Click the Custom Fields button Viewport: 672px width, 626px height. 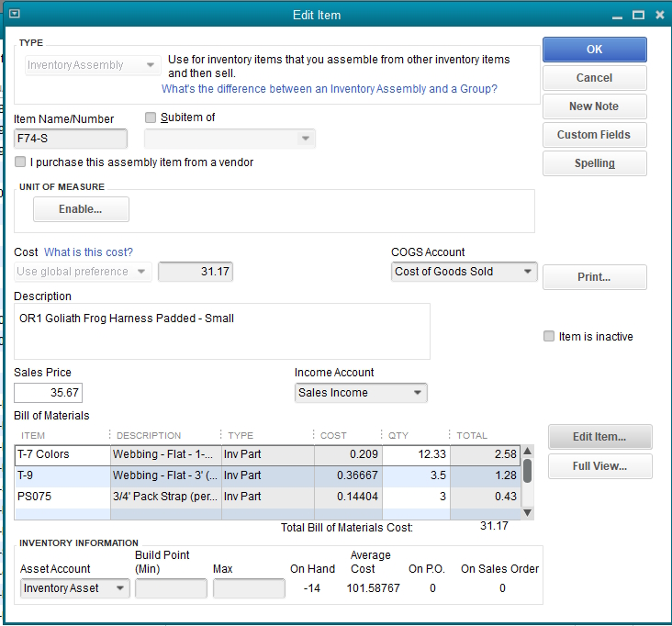pyautogui.click(x=594, y=135)
